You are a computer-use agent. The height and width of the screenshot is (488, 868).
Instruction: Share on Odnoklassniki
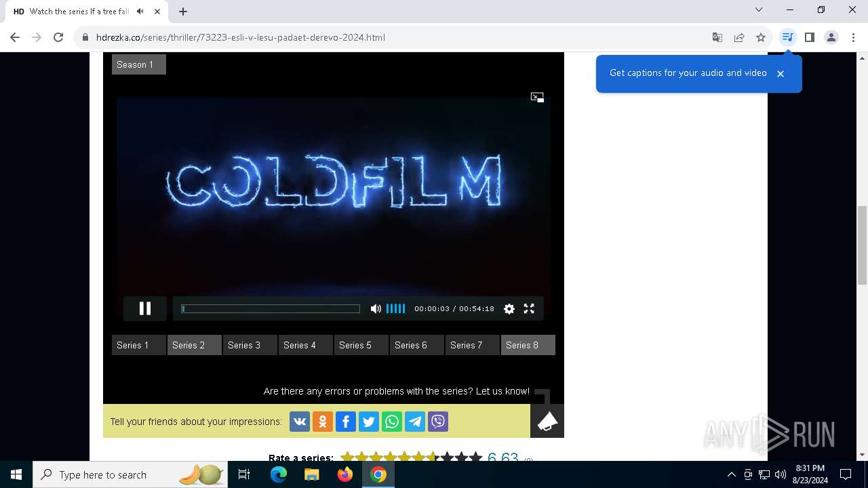(323, 422)
